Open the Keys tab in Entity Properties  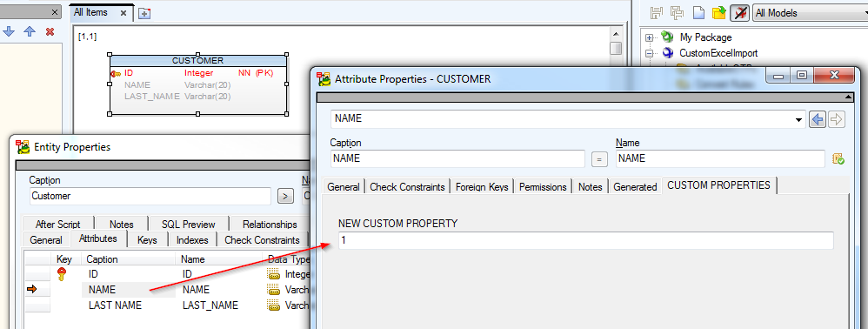click(147, 240)
